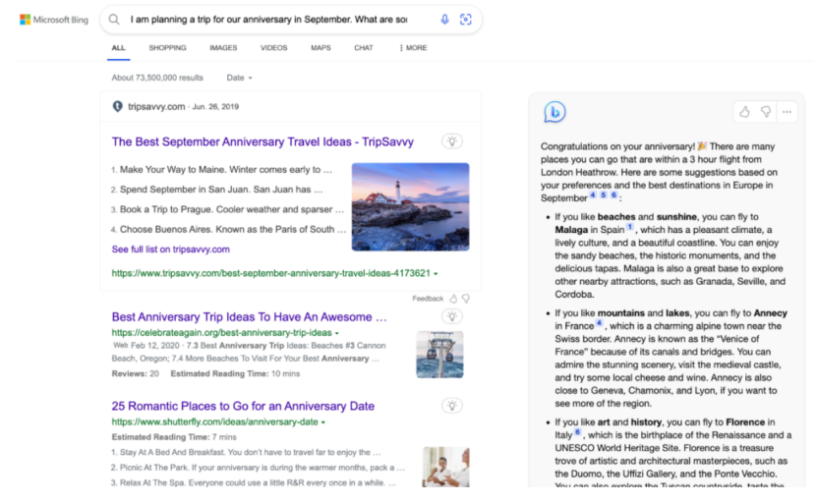Dislike the Bing chat answer with thumbs down
This screenshot has height=504, width=816.
(766, 112)
